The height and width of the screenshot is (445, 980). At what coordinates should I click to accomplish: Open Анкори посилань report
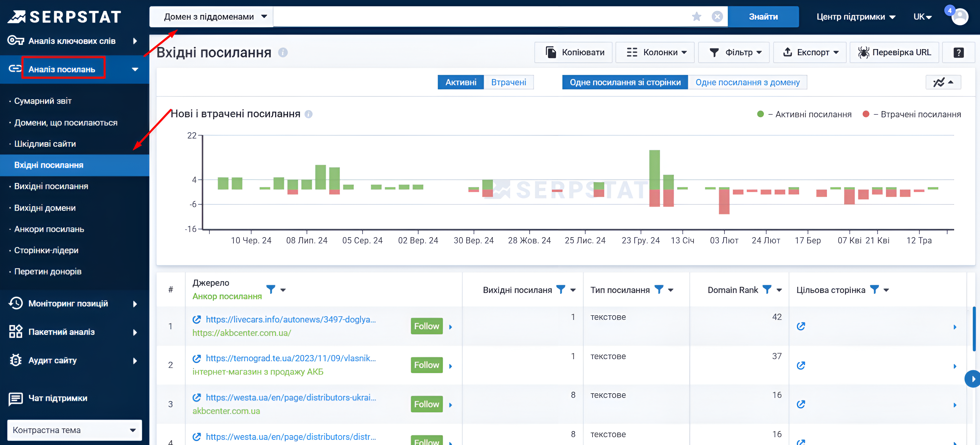tap(49, 229)
